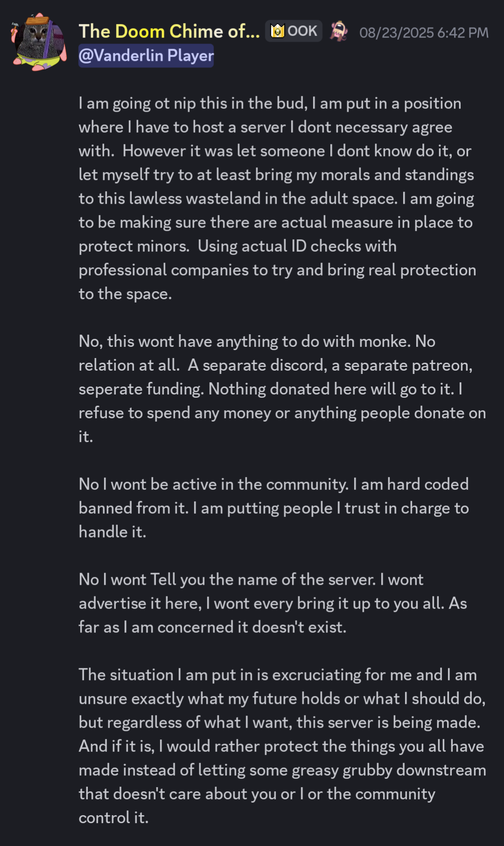The height and width of the screenshot is (846, 504).
Task: Click the 08/23/2025 6:42 PM timestamp
Action: pos(424,32)
